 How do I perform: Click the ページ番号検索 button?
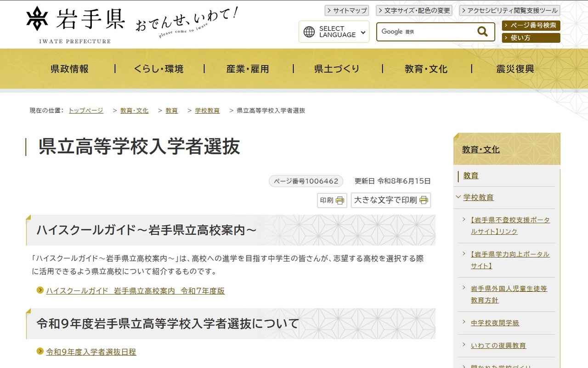tap(531, 25)
